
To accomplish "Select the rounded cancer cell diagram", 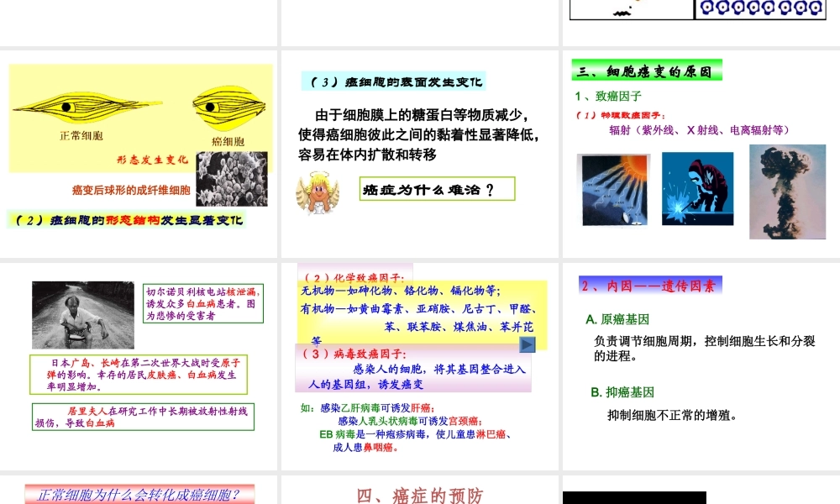I will 228,108.
